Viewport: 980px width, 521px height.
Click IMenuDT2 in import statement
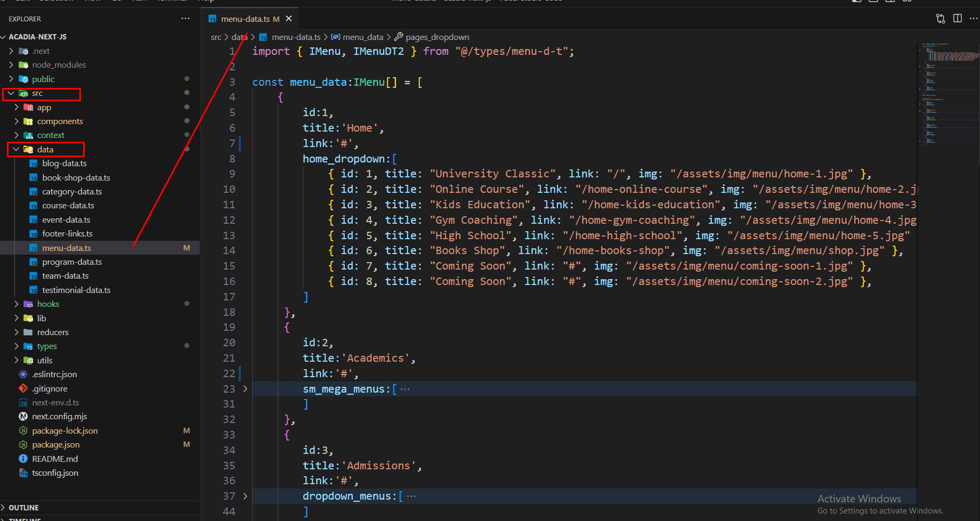pos(378,51)
